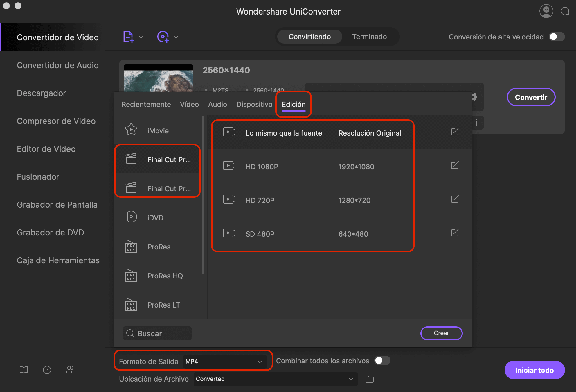Click the add DVD disc icon
The image size is (576, 392).
(163, 37)
